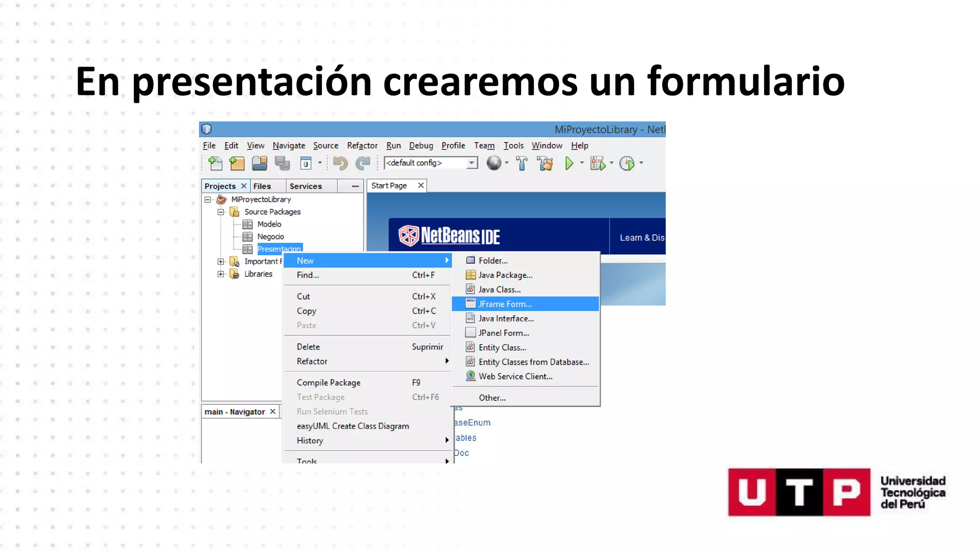Click Compile Package in context menu

tap(367, 383)
